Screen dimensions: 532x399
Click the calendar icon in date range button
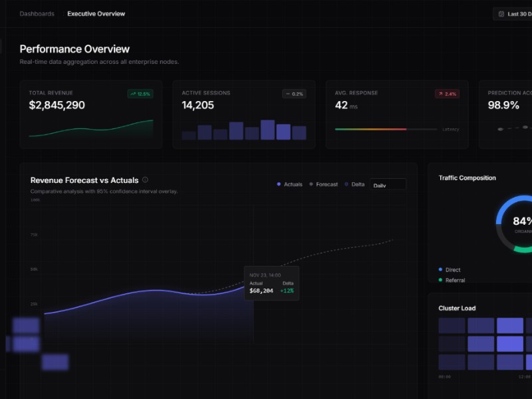tap(501, 14)
